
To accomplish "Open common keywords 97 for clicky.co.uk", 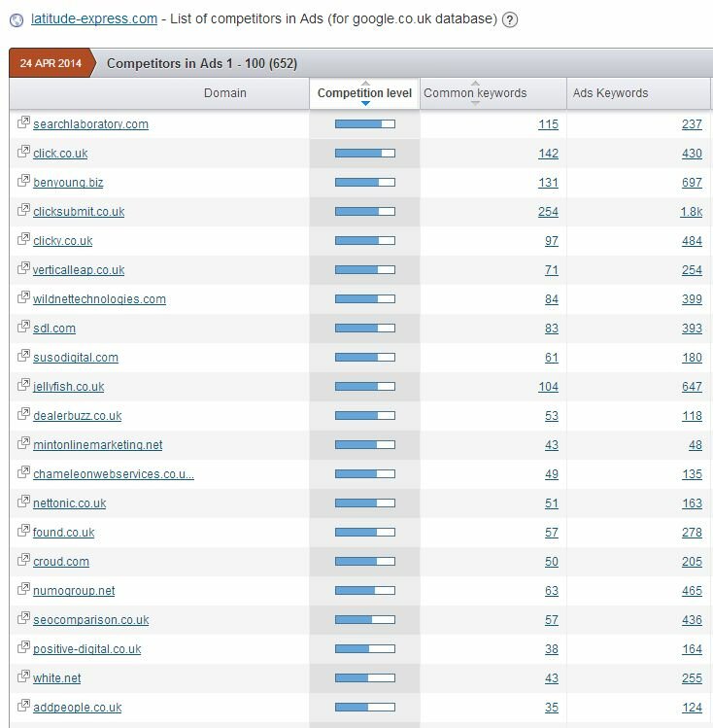I will pos(552,241).
